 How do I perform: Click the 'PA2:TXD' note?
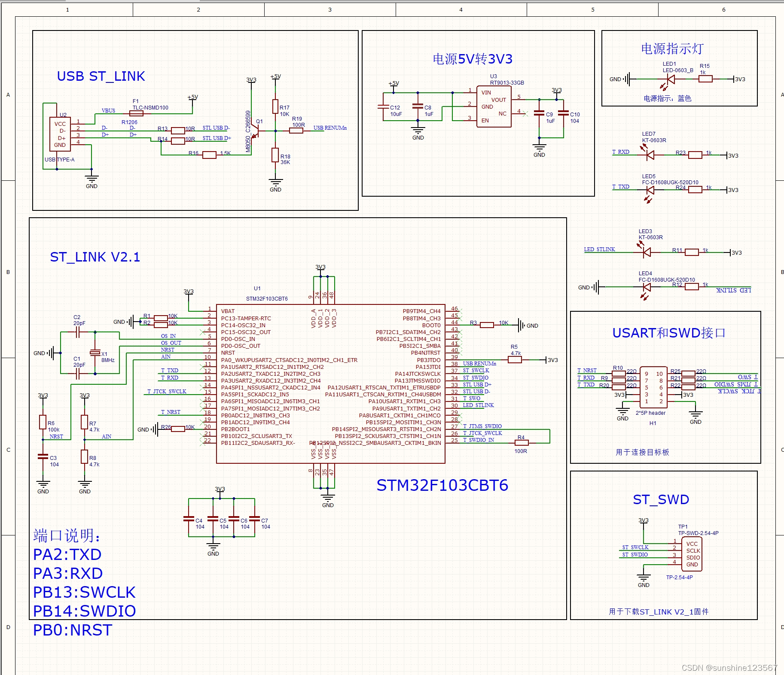click(x=67, y=554)
